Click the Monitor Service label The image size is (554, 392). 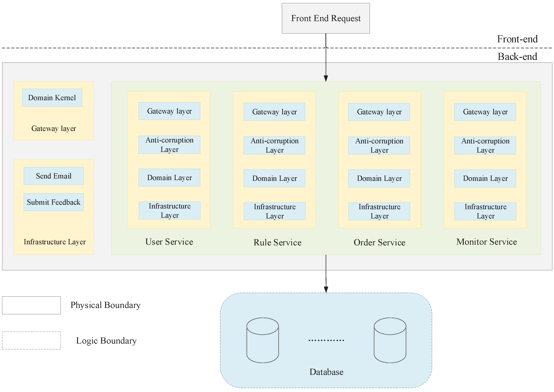click(x=486, y=242)
